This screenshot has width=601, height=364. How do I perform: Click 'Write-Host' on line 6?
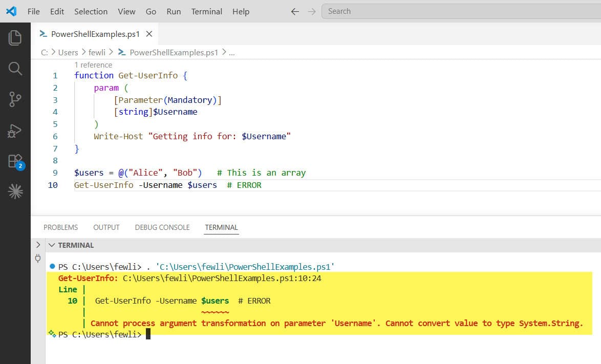point(118,136)
